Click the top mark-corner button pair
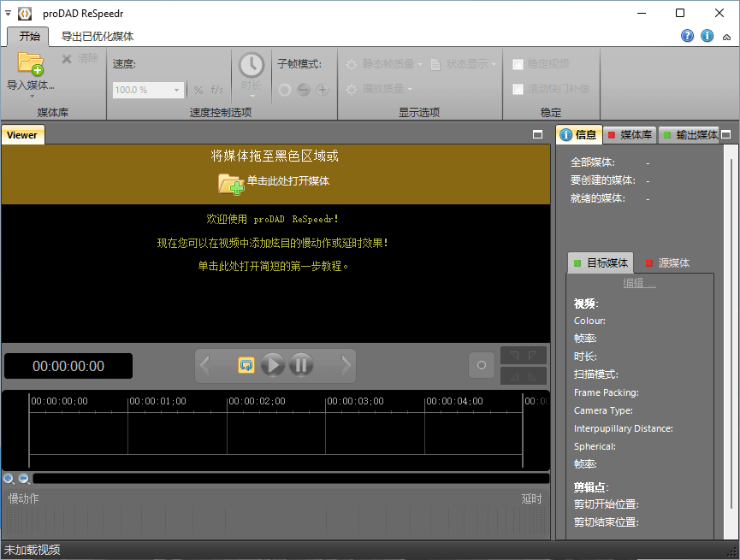 coord(524,356)
